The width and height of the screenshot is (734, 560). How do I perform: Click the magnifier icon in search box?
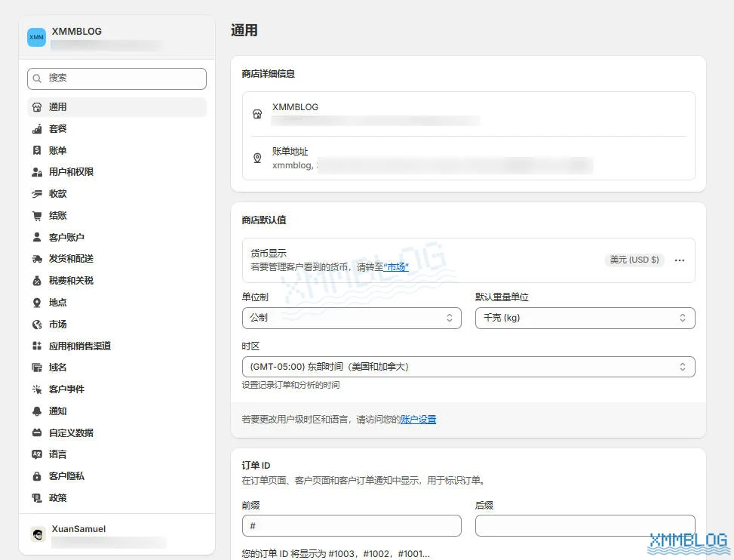[38, 78]
